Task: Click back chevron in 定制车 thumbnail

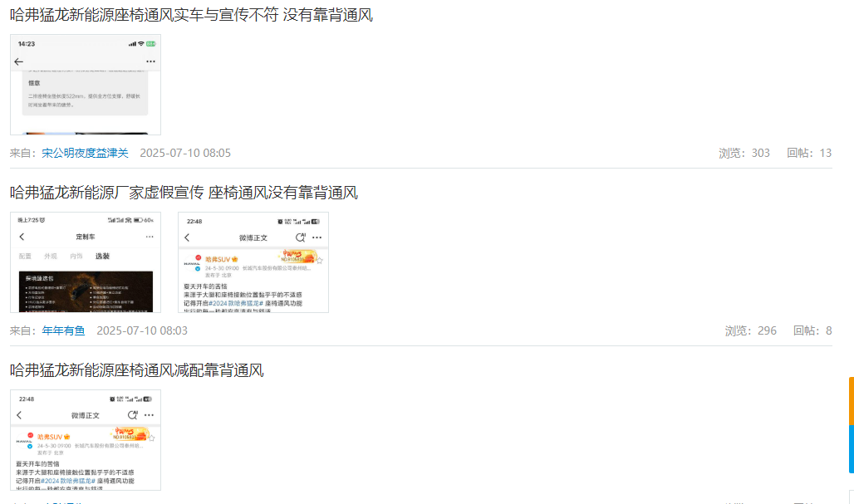Action: click(22, 237)
